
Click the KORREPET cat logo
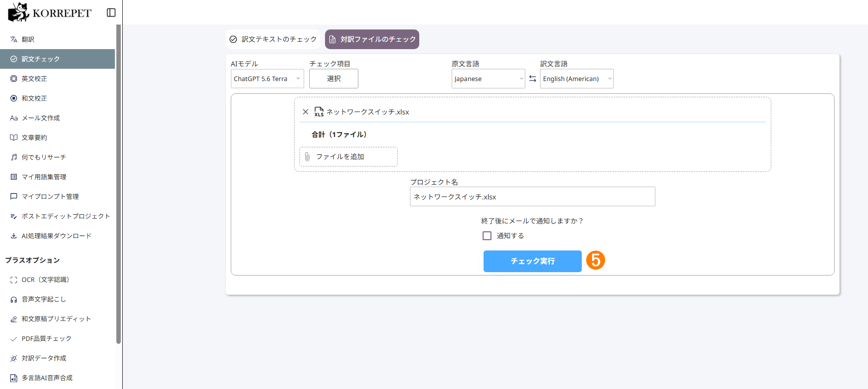tap(19, 12)
